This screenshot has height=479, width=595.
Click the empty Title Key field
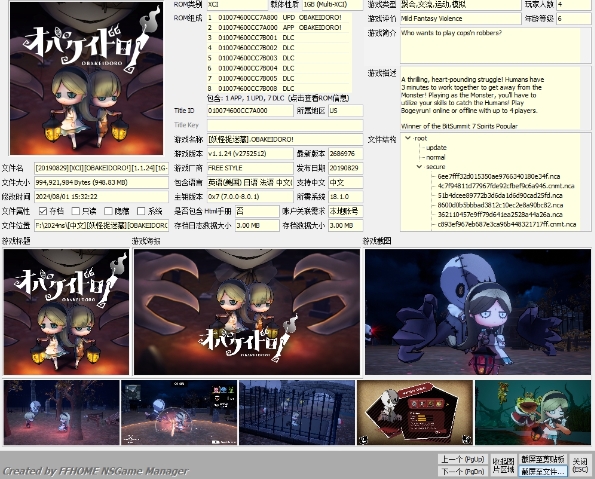(285, 125)
